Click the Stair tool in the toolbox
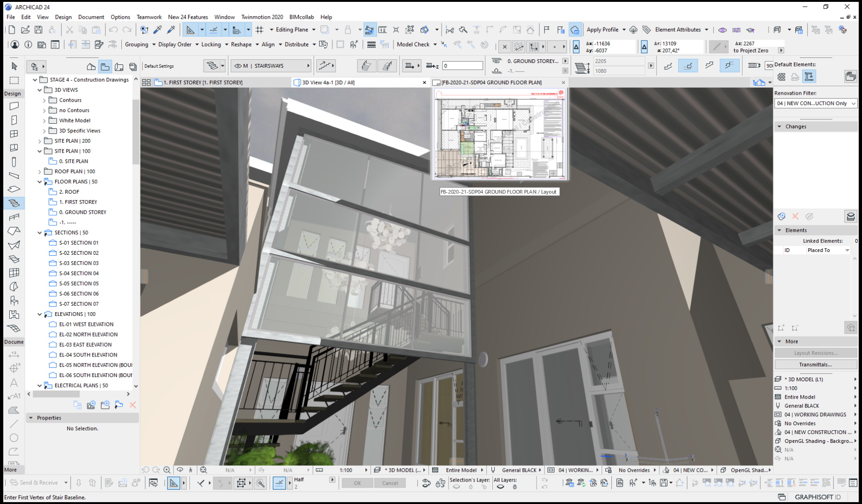Screen dimensions: 862x504 [14, 203]
